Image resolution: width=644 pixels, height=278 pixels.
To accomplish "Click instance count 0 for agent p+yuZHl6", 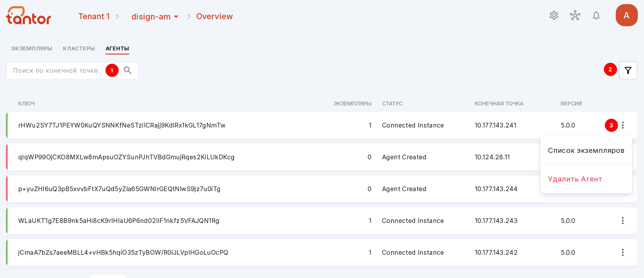I will tap(369, 189).
